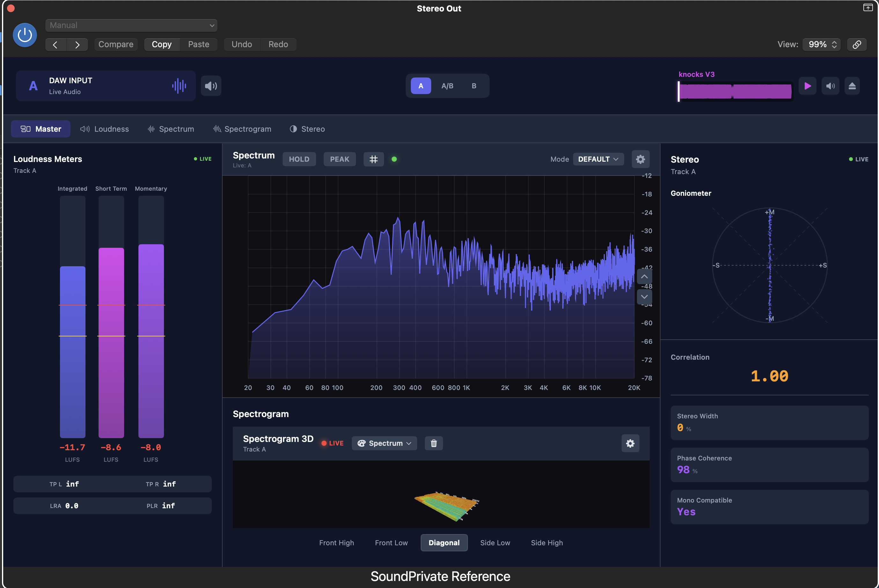Mute the DAW Input monitor speaker

(x=211, y=86)
